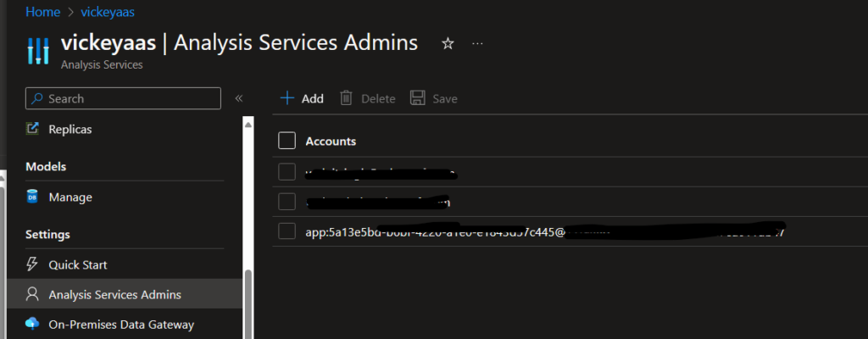
Task: Click the Models section heading
Action: (x=46, y=166)
